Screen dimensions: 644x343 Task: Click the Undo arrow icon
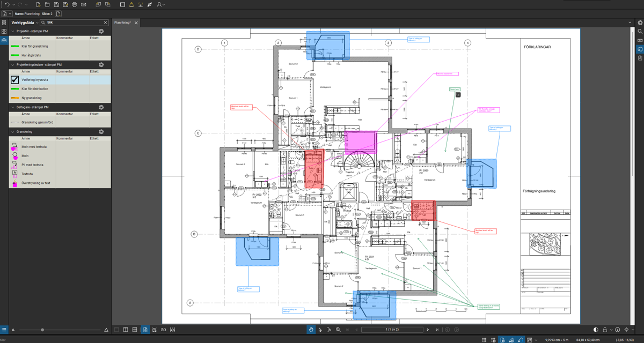tap(7, 4)
